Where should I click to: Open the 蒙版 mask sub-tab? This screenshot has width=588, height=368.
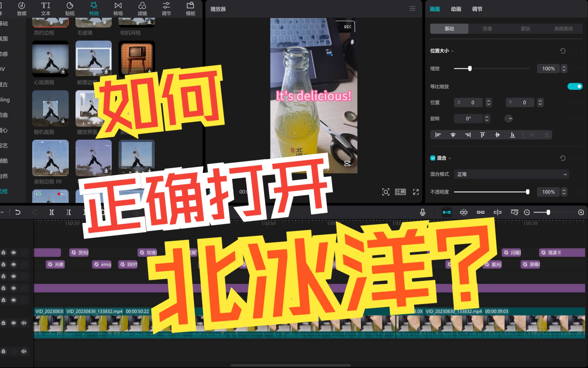click(x=525, y=29)
